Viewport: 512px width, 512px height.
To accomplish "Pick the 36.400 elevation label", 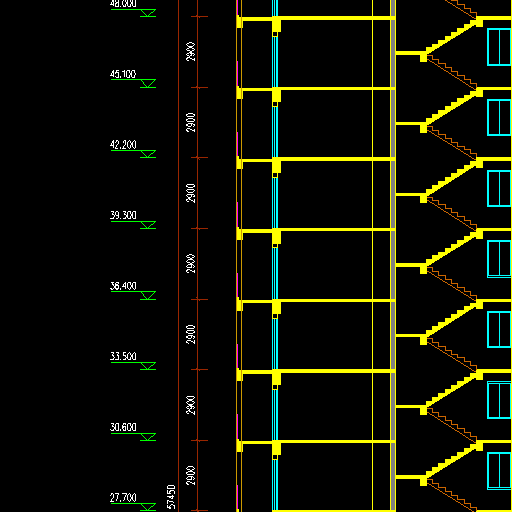I will tap(123, 286).
